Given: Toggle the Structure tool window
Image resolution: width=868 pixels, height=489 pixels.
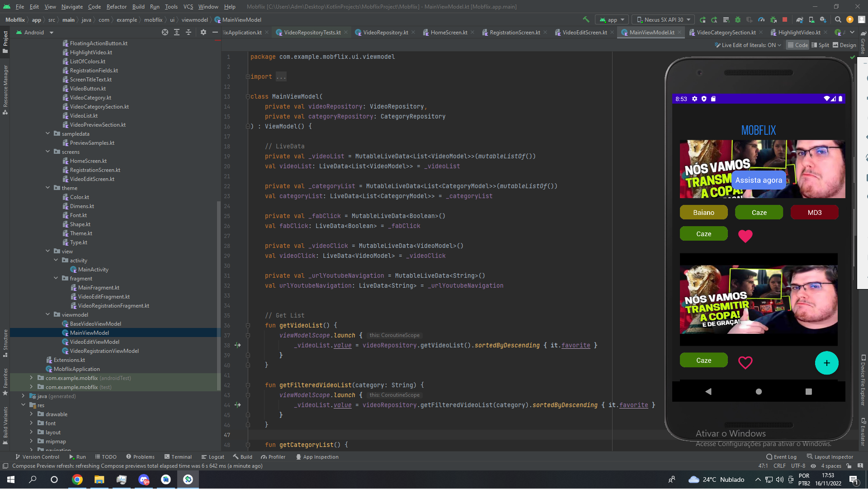Looking at the screenshot, I should 5,343.
